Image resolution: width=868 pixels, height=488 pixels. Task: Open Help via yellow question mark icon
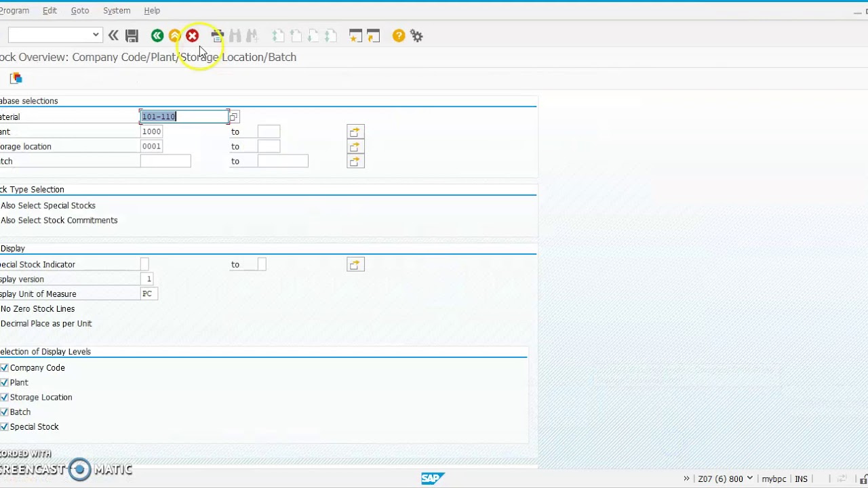click(399, 36)
